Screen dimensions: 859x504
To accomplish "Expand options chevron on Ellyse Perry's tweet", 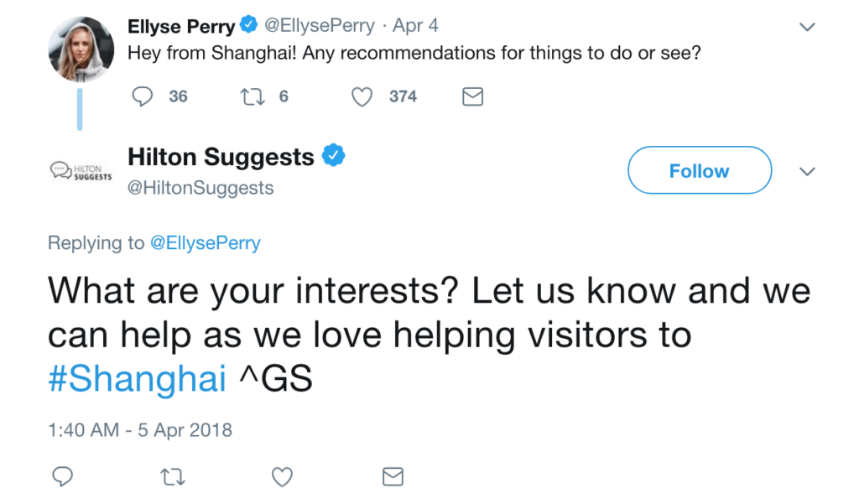I will click(807, 27).
